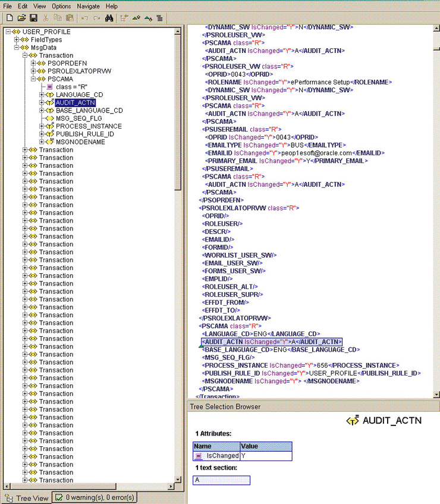Select the AUDIT_ACTN tree item
Viewport: 440px width, 504px height.
[75, 102]
